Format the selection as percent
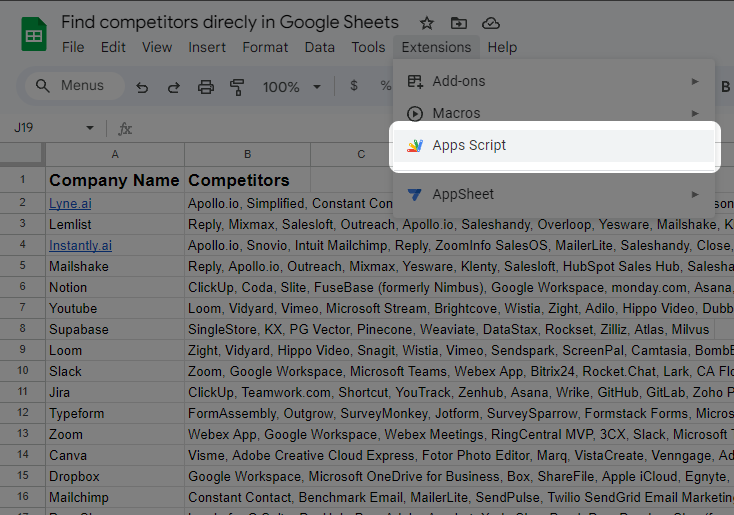The width and height of the screenshot is (734, 515). pos(385,86)
